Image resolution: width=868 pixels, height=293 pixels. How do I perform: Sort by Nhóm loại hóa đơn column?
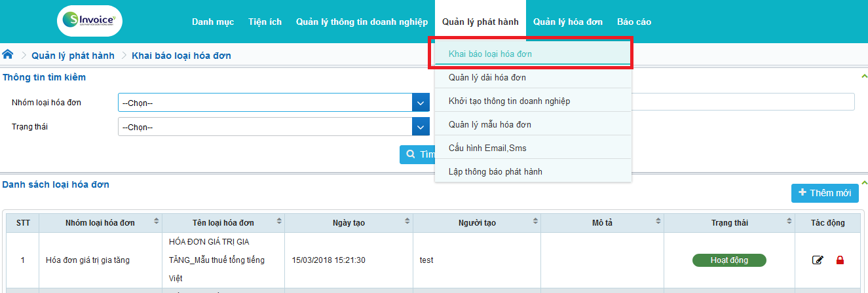pyautogui.click(x=156, y=223)
